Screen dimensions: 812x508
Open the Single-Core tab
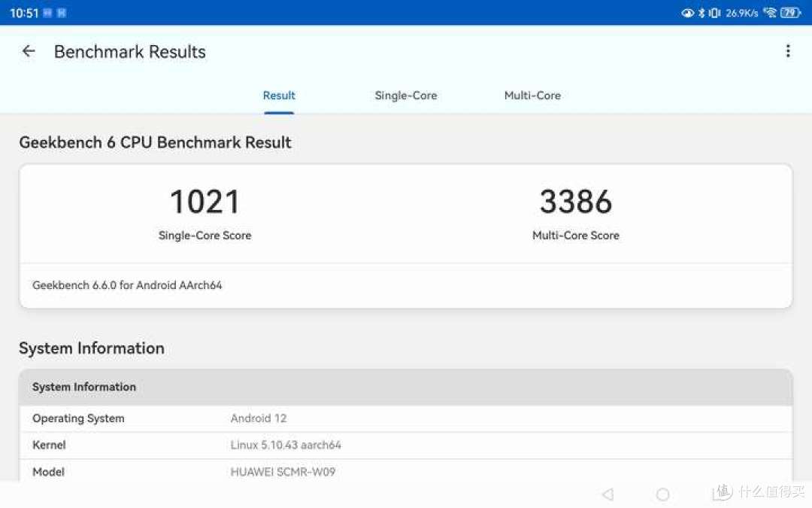pos(405,96)
